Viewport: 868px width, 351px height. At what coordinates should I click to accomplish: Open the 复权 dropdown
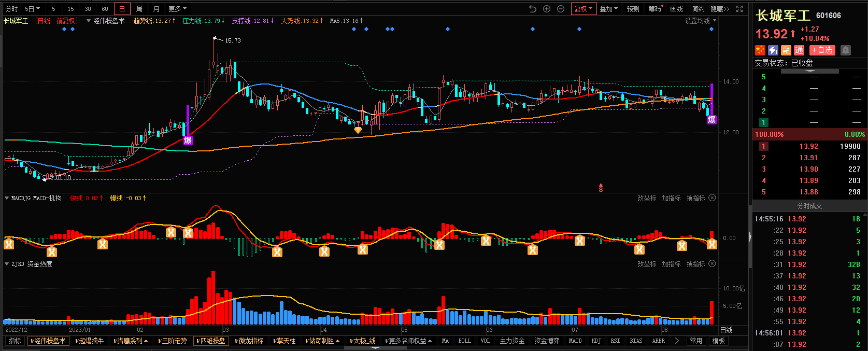(584, 9)
